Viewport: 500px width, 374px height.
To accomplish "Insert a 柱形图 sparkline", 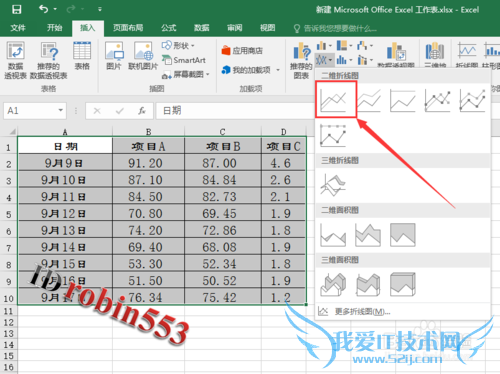I will tap(491, 54).
